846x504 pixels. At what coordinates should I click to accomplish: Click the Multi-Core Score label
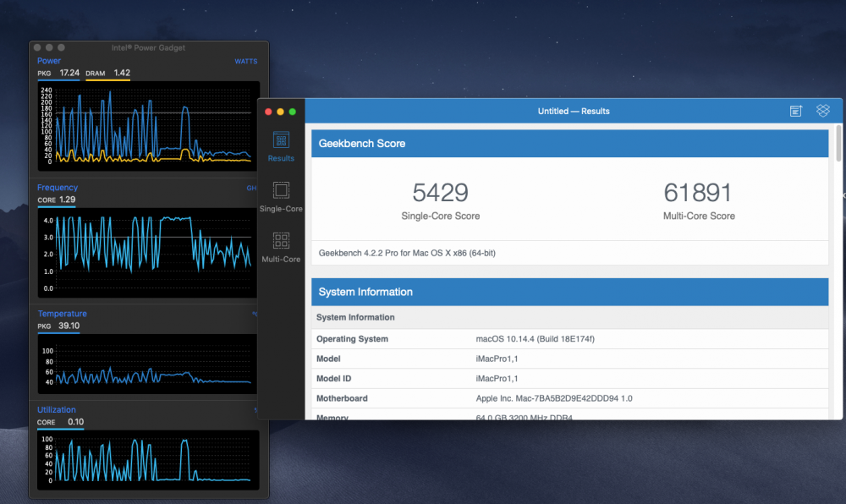coord(699,216)
